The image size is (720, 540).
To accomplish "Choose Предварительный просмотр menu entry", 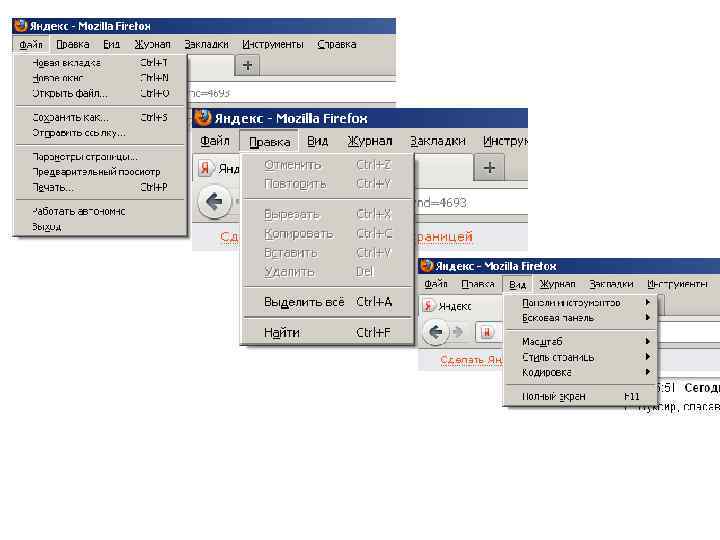I will pyautogui.click(x=100, y=172).
